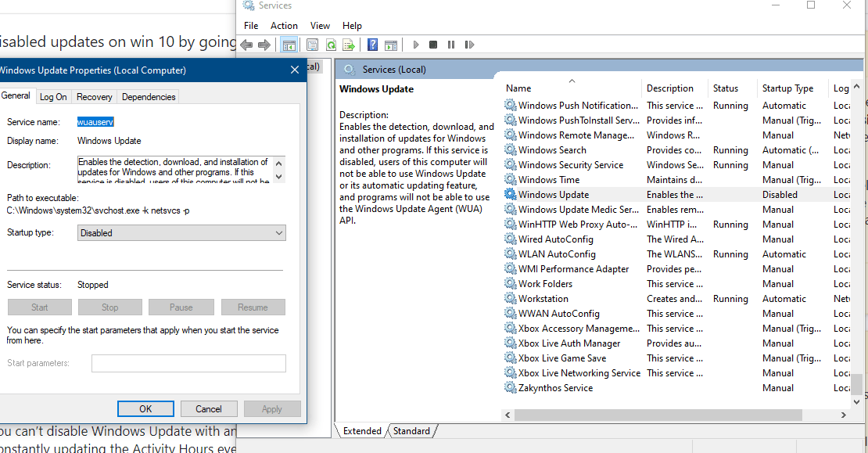
Task: Click gear icon of Windows Update service
Action: click(x=511, y=194)
